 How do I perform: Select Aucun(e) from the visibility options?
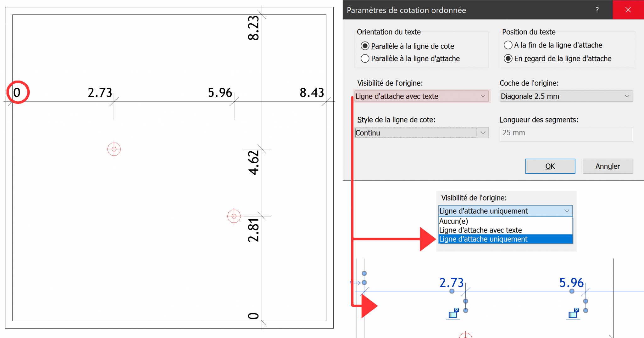tap(453, 221)
